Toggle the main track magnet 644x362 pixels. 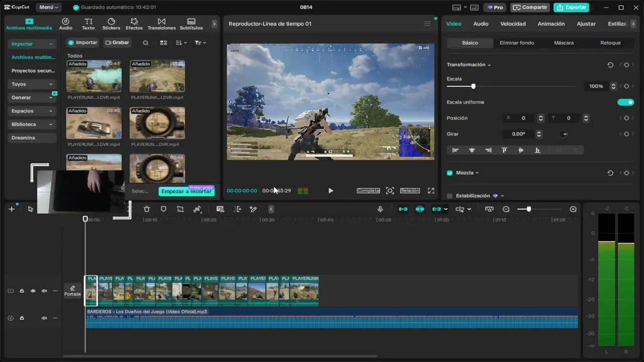(x=403, y=209)
